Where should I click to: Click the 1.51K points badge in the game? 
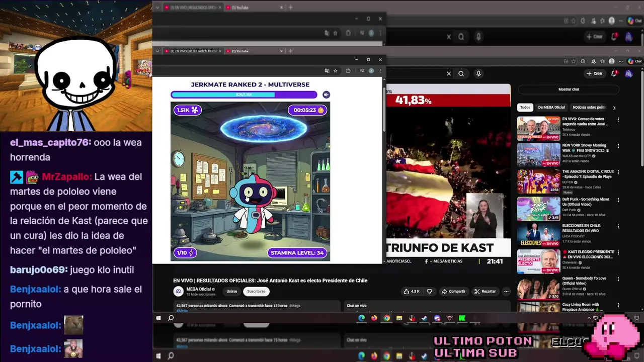188,110
